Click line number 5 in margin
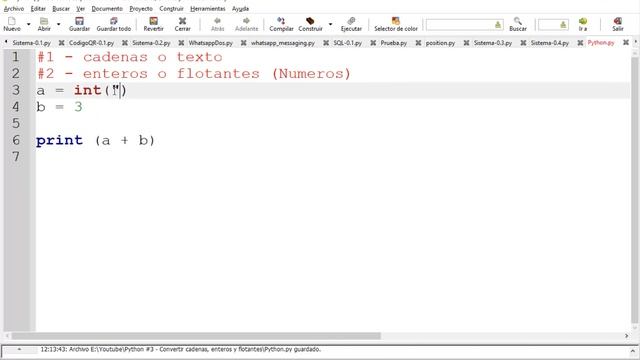Image resolution: width=640 pixels, height=360 pixels. pos(16,123)
